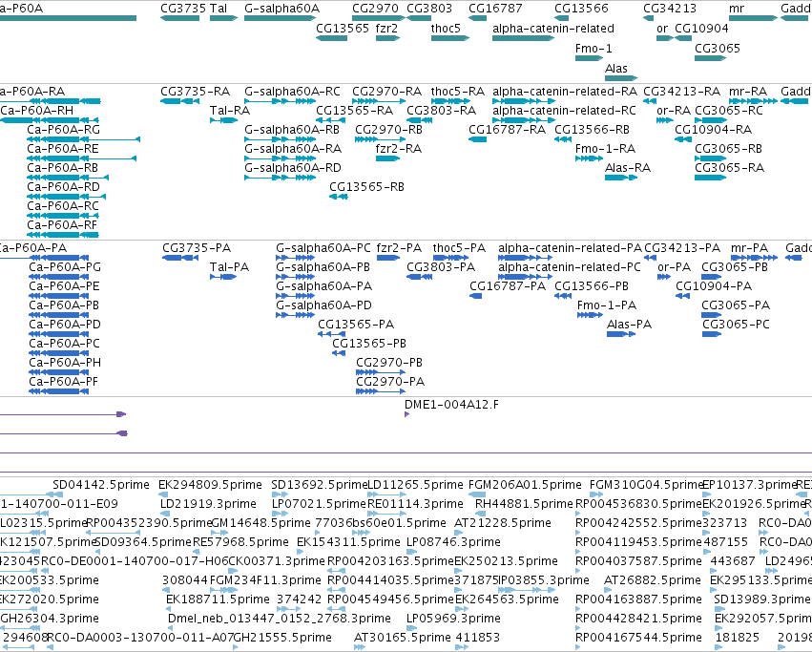Select the mr-RA transcript

[x=754, y=101]
